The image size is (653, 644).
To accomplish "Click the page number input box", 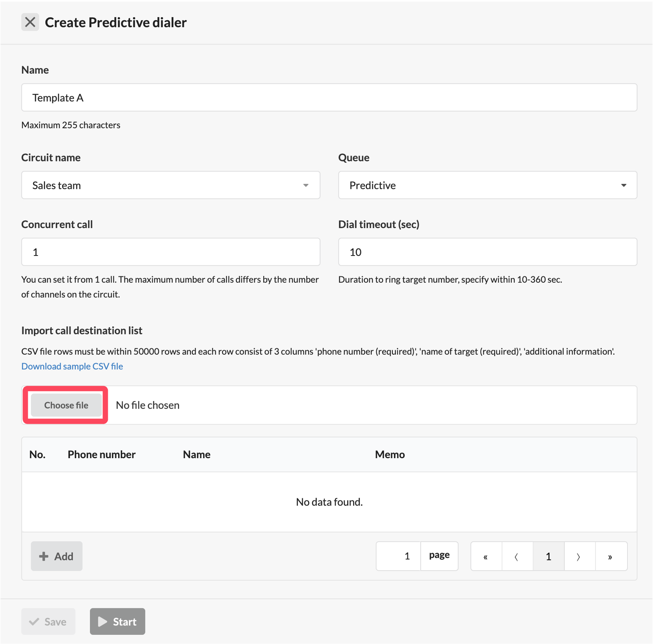I will (x=398, y=556).
